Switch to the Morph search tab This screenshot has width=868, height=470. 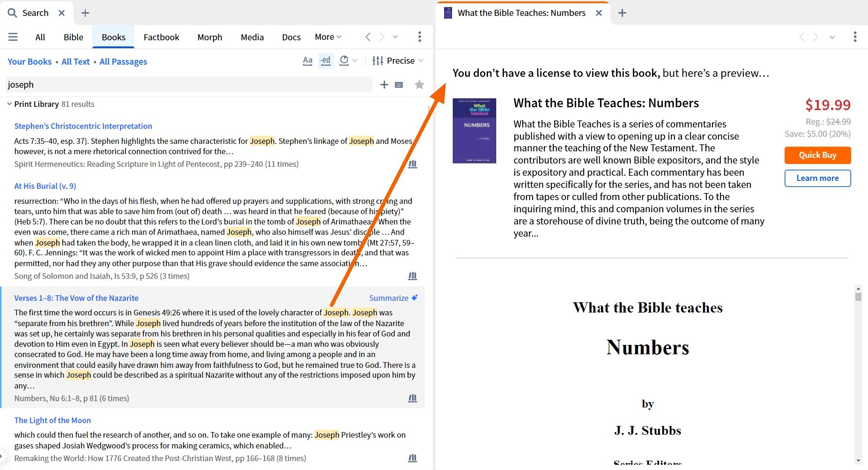coord(210,37)
